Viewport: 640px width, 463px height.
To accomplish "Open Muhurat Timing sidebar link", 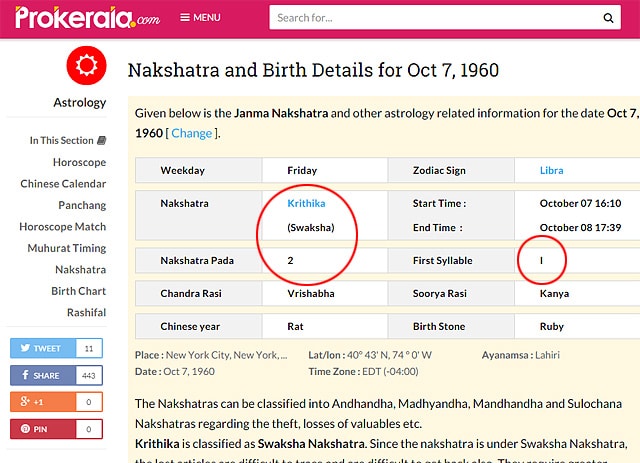I will 67,248.
